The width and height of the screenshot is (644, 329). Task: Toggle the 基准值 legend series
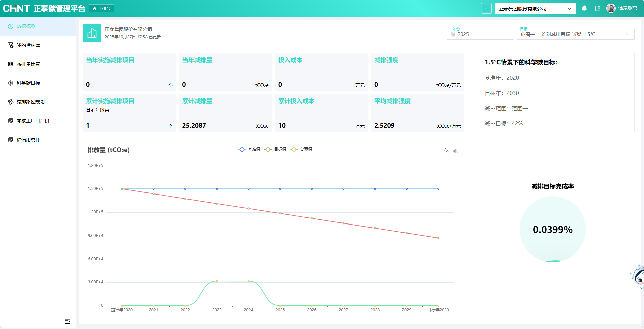pos(249,149)
